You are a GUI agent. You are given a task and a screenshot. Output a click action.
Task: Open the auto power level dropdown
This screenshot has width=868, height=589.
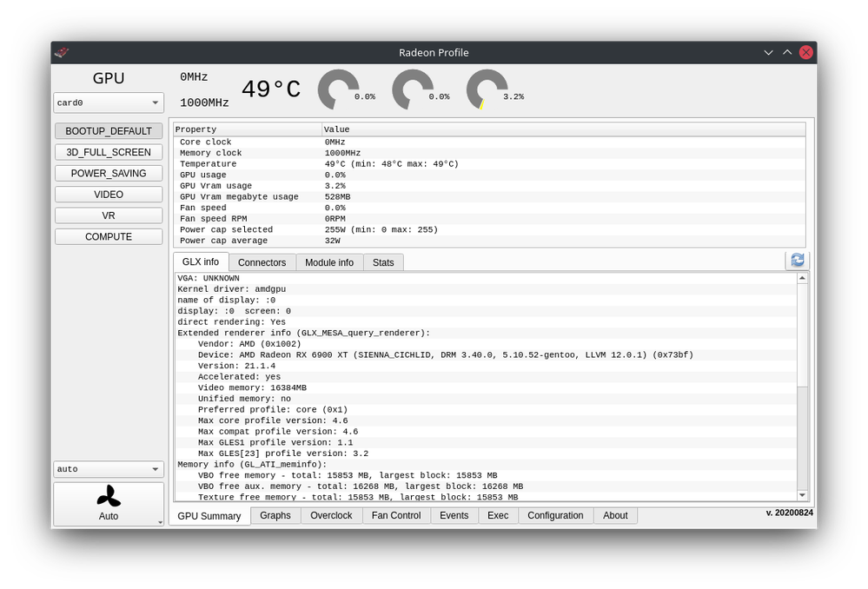[x=109, y=469]
